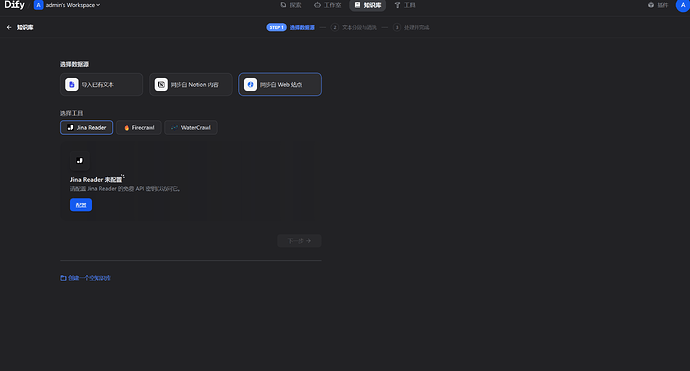This screenshot has width=690, height=371.
Task: Create an empty knowledge base link
Action: [x=85, y=278]
